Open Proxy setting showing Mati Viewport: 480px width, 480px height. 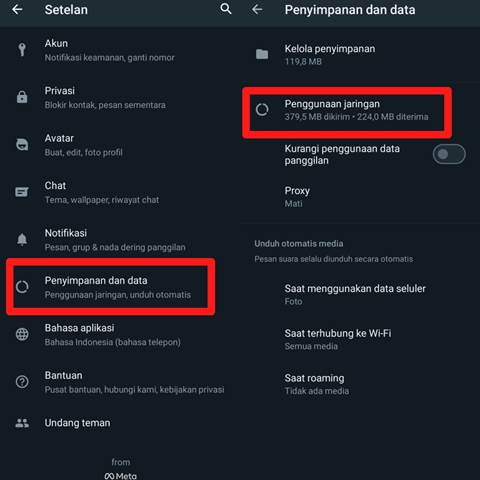pos(360,197)
